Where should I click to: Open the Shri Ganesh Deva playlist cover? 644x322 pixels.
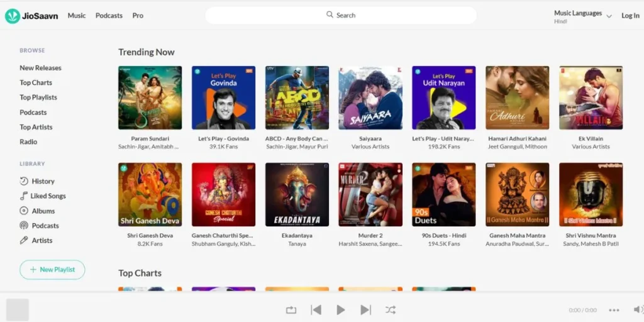tap(150, 195)
